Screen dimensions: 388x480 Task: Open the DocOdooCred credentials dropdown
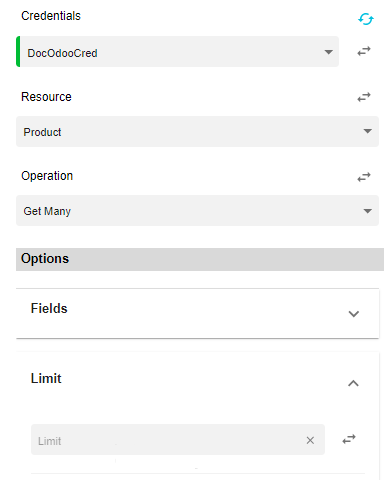(x=178, y=52)
